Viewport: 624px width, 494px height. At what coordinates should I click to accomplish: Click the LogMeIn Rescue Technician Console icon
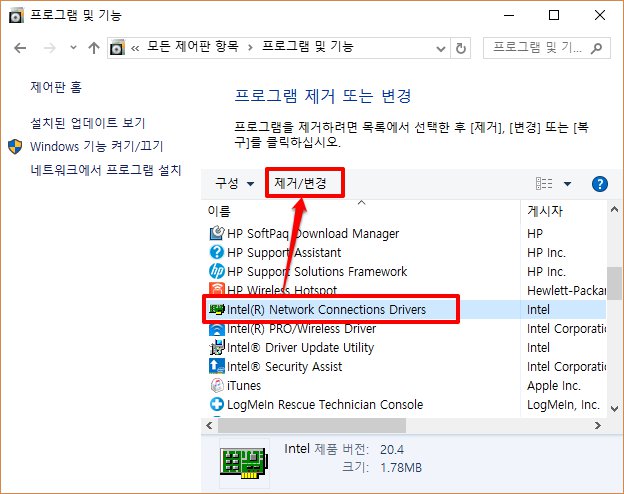217,404
